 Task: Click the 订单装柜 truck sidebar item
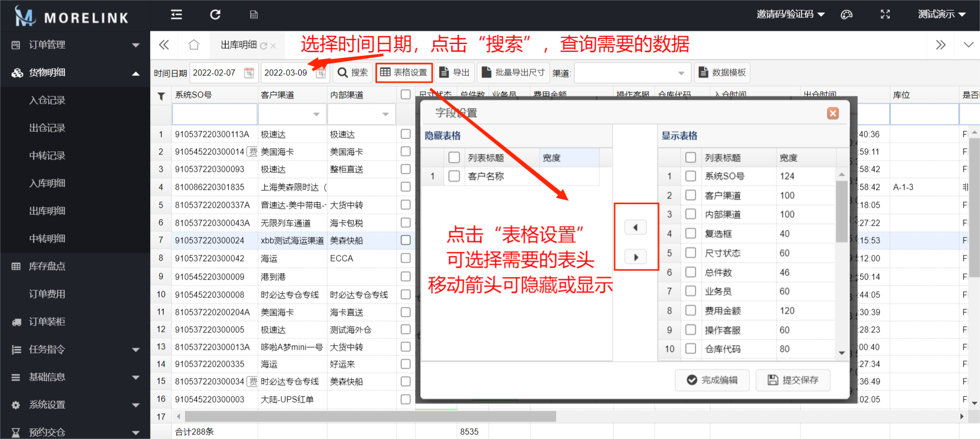click(75, 322)
